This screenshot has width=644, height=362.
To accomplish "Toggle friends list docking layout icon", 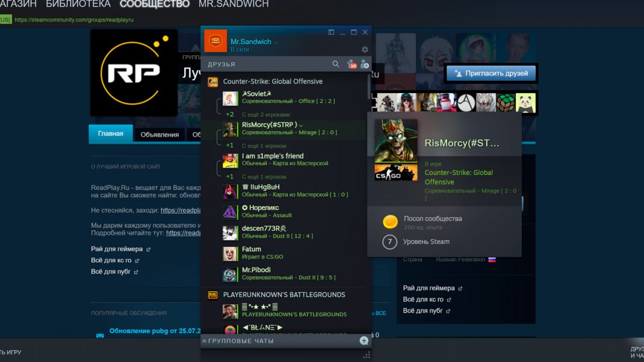I will point(331,32).
